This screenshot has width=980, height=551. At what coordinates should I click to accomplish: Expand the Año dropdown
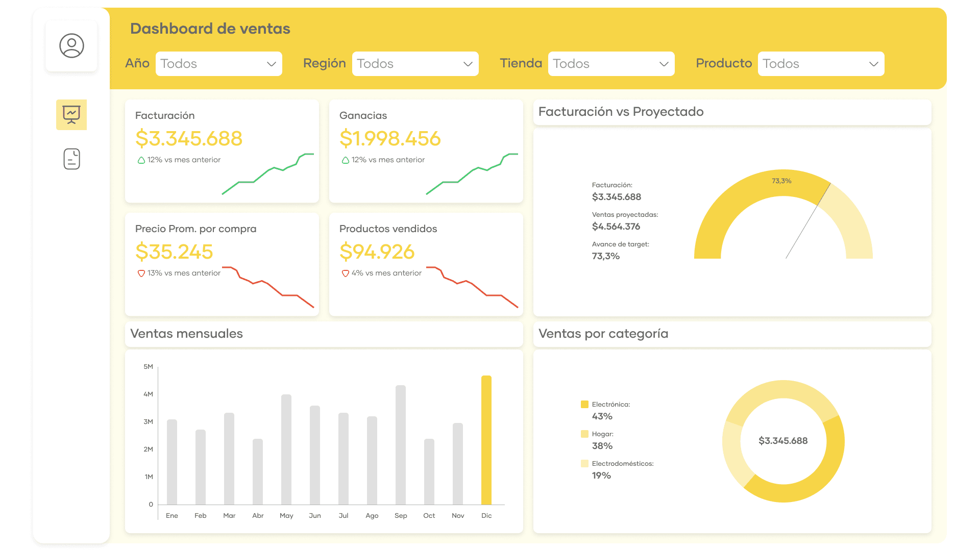[x=219, y=64]
